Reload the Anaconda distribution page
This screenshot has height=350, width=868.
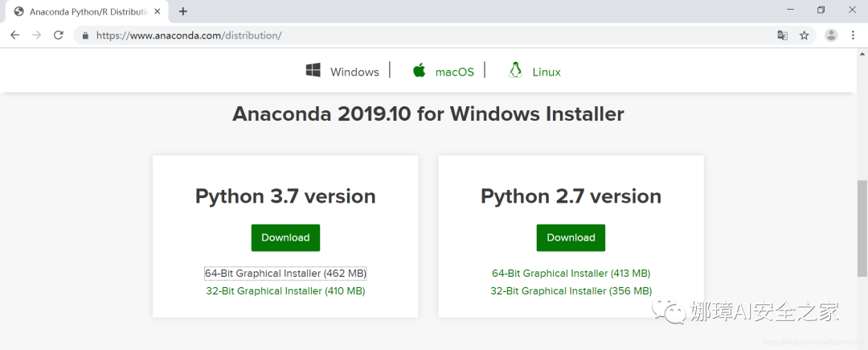58,35
